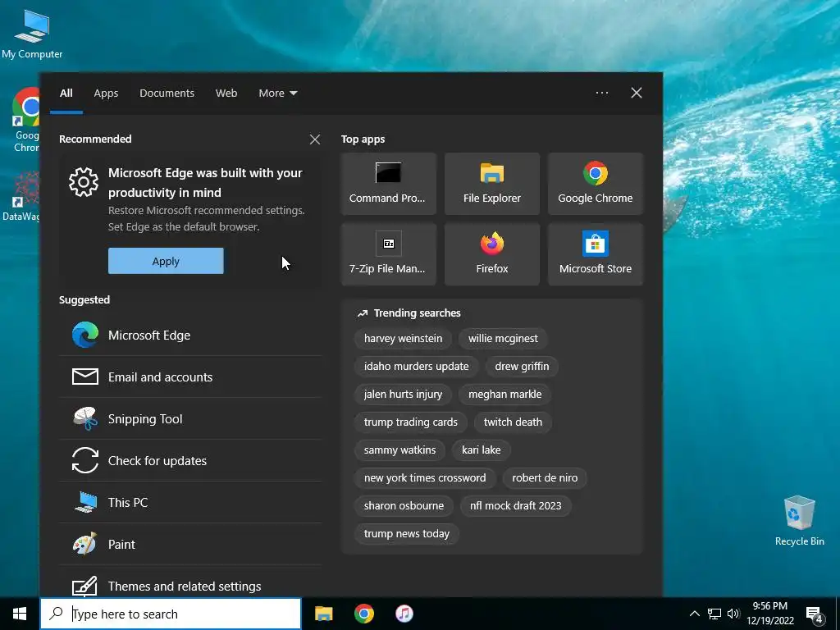Click the Microsoft Edge productivity headline

click(206, 183)
